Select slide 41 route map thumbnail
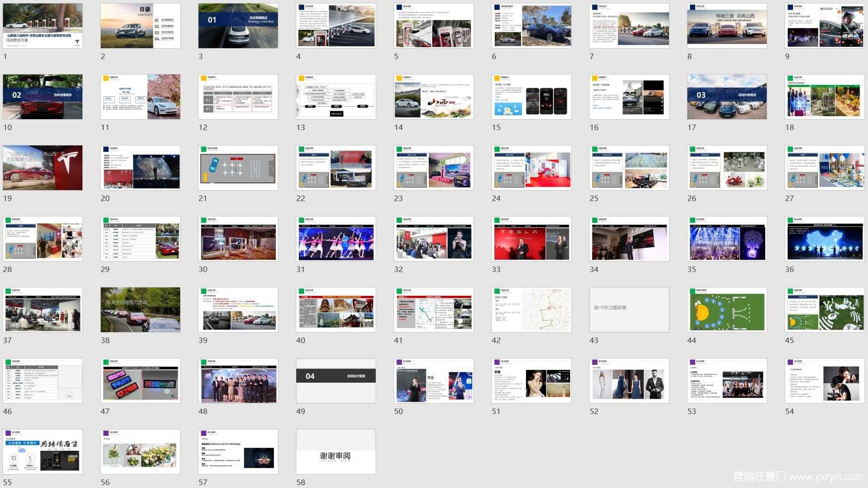Image resolution: width=868 pixels, height=488 pixels. click(x=434, y=310)
